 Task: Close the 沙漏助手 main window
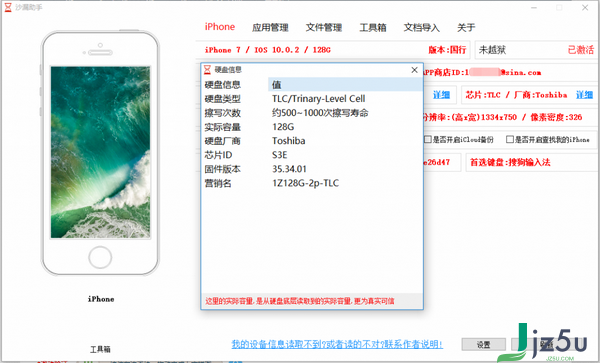pyautogui.click(x=585, y=7)
